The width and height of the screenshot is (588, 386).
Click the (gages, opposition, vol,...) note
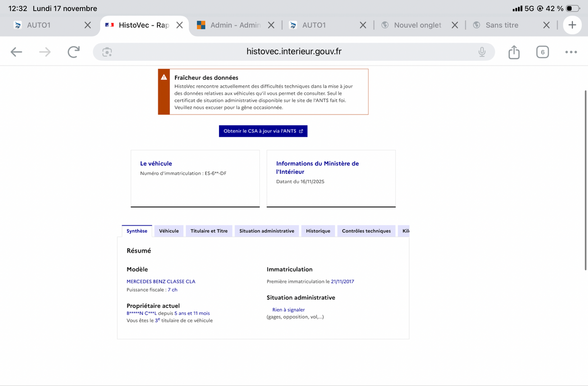295,317
